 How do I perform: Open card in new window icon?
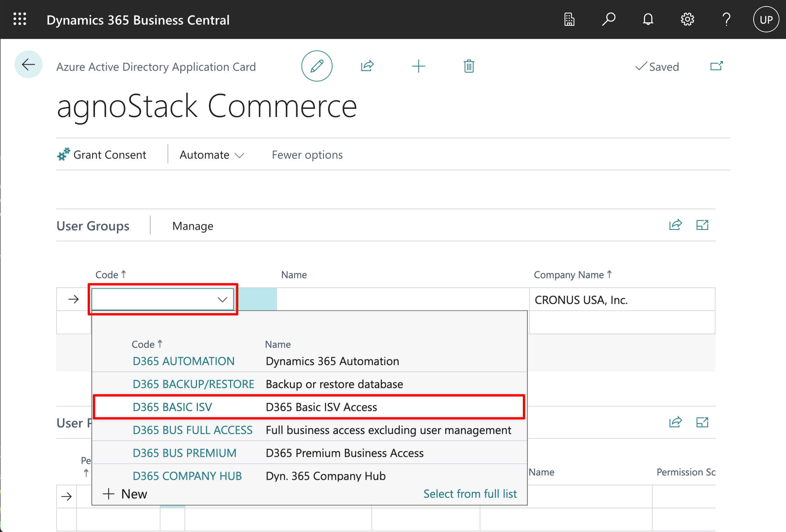[716, 66]
